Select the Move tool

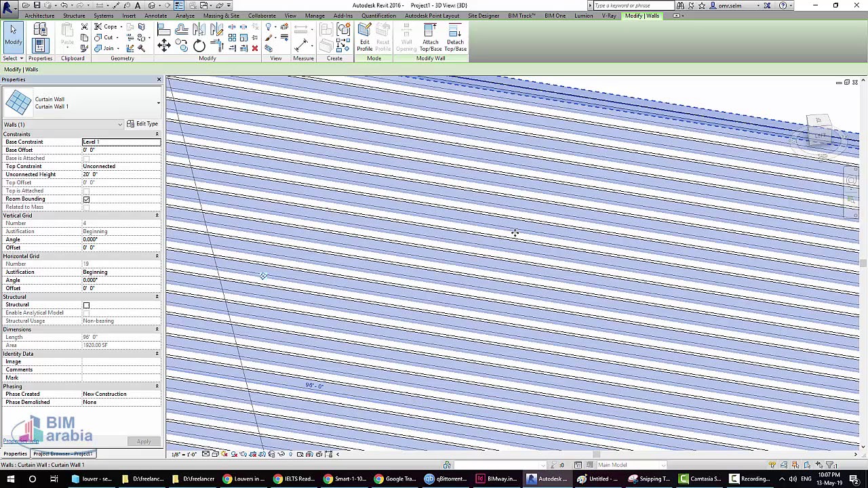(163, 45)
